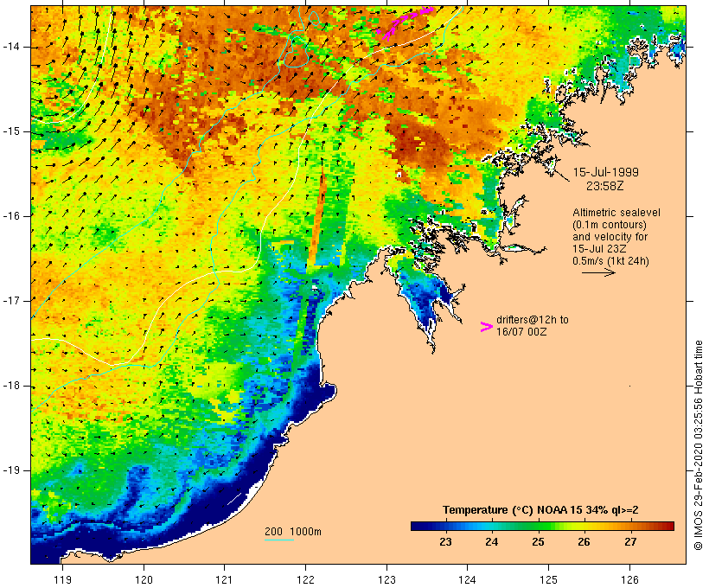Click the '(0.1m contours)' text
Screen dimensions: 709x588
pos(609,225)
